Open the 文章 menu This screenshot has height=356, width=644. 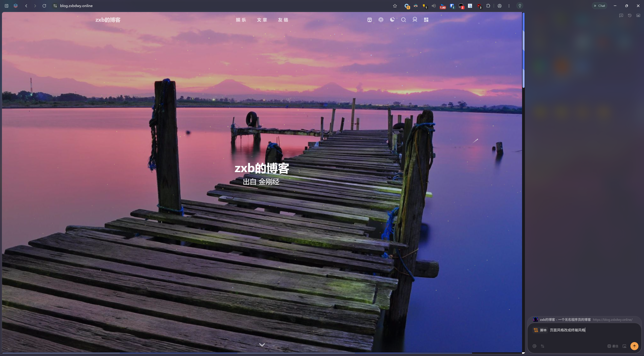coord(262,20)
